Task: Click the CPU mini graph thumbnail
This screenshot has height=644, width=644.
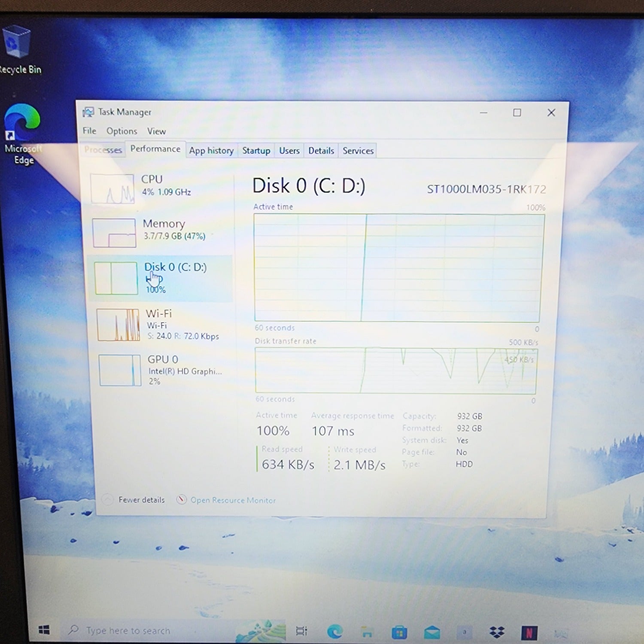Action: [112, 188]
